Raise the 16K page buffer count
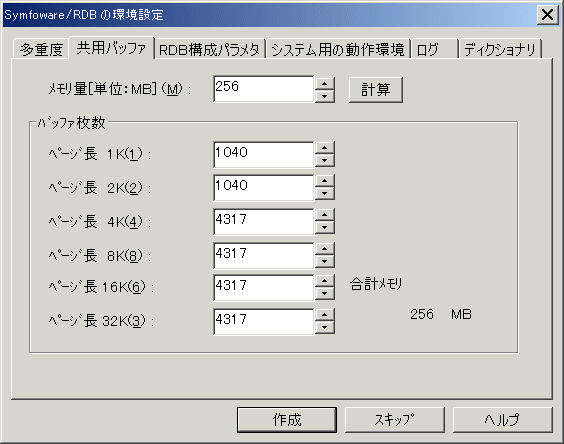This screenshot has width=564, height=444. pyautogui.click(x=325, y=281)
